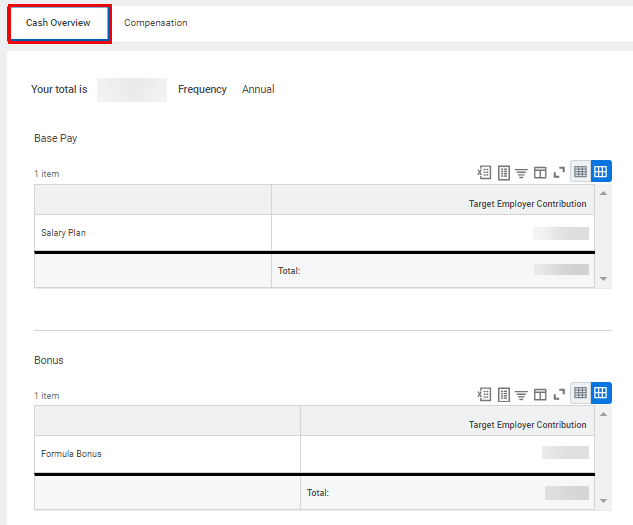This screenshot has height=525, width=633.
Task: Open Bonus table worksheet icon
Action: (x=504, y=394)
